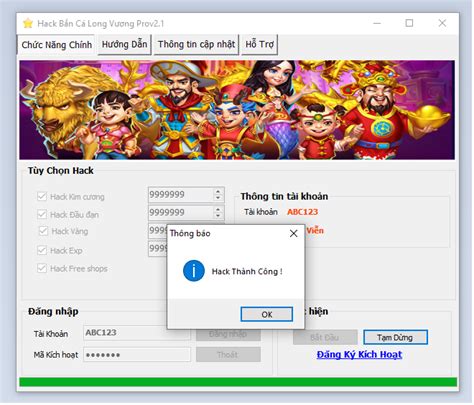This screenshot has width=474, height=405.
Task: Click the ABC123 account name text
Action: (x=303, y=212)
